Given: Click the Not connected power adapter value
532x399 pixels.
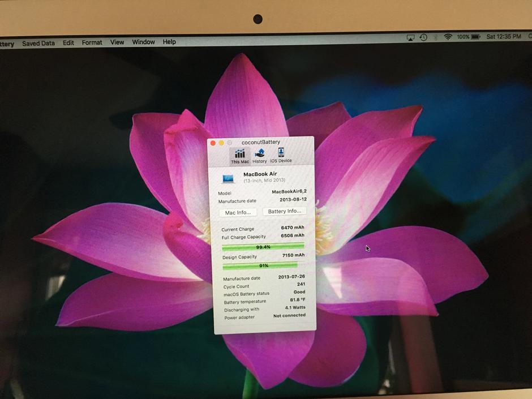Looking at the screenshot, I should click(x=289, y=316).
